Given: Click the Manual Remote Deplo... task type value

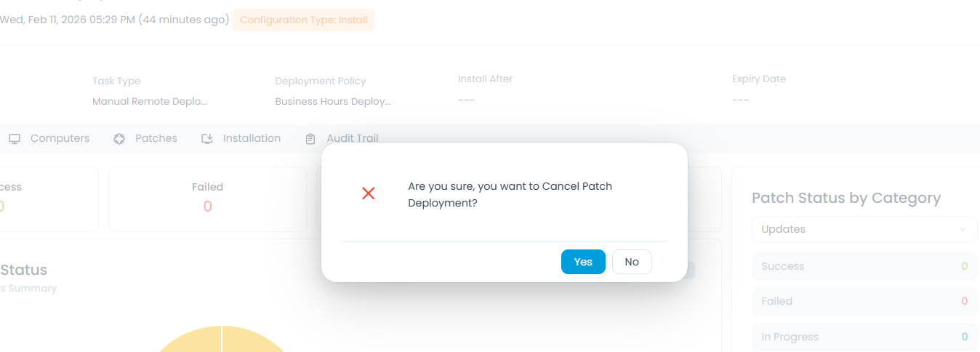Looking at the screenshot, I should (150, 102).
